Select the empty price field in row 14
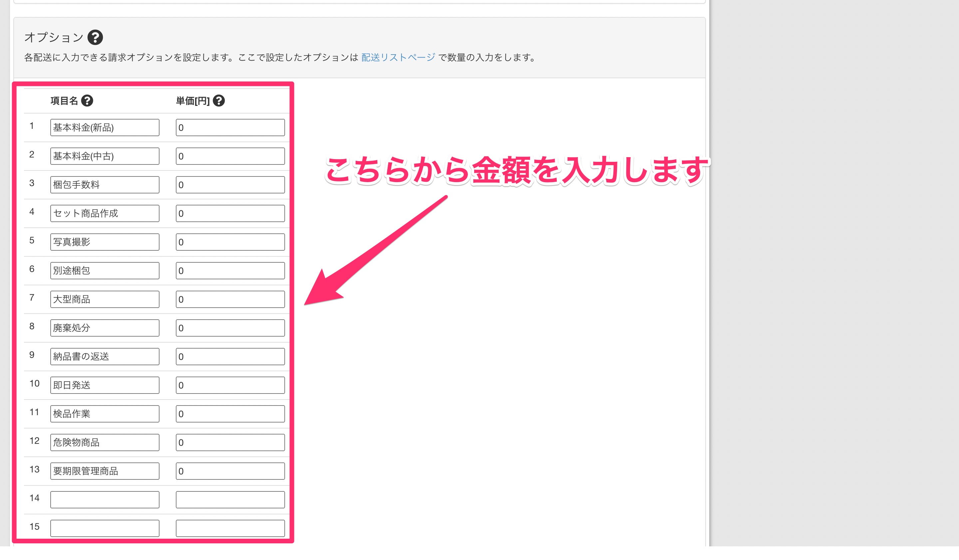The image size is (959, 560). point(230,500)
